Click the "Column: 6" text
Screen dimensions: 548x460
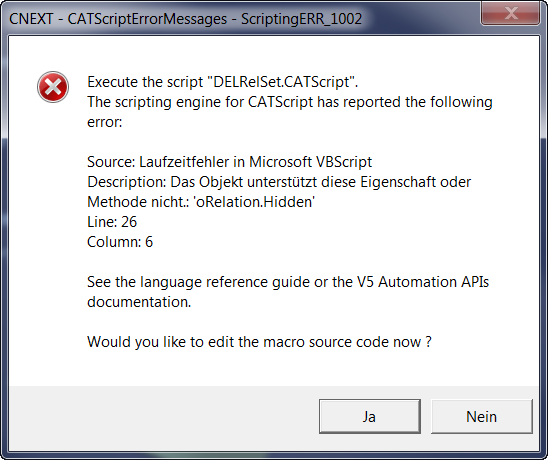point(120,242)
